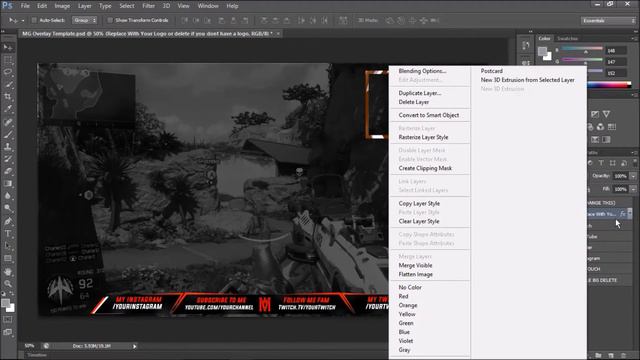Choose Blending Options from context menu

tap(422, 71)
